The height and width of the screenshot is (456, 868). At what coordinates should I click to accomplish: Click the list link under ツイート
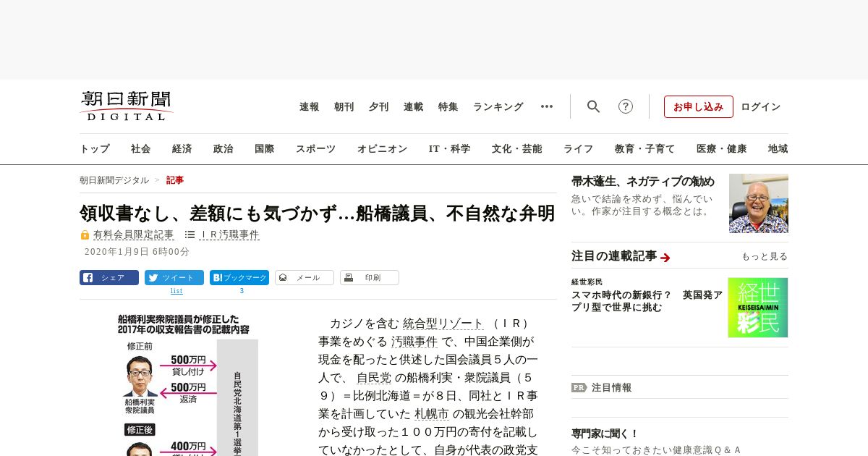(x=176, y=291)
